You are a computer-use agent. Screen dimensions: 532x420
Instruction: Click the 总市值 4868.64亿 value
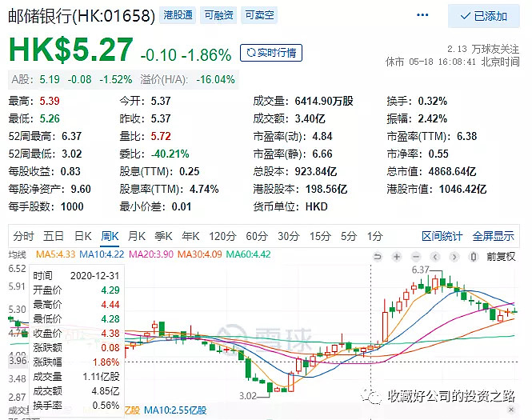(452, 171)
